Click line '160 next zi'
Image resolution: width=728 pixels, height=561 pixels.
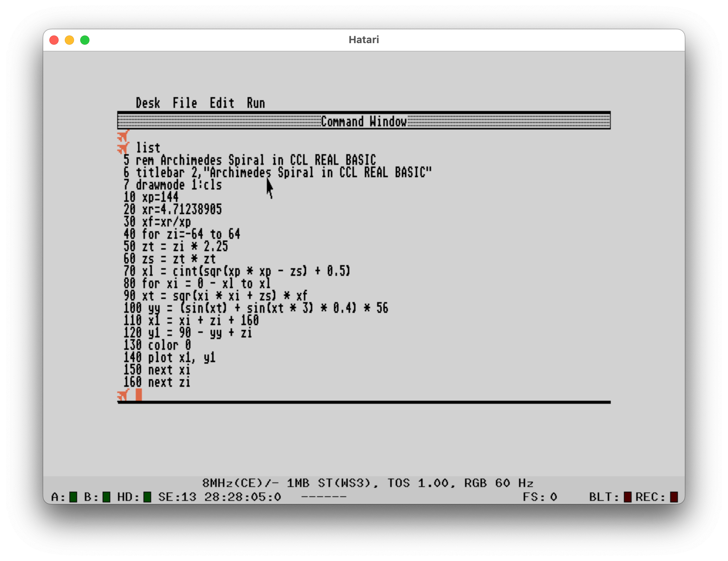click(x=157, y=382)
